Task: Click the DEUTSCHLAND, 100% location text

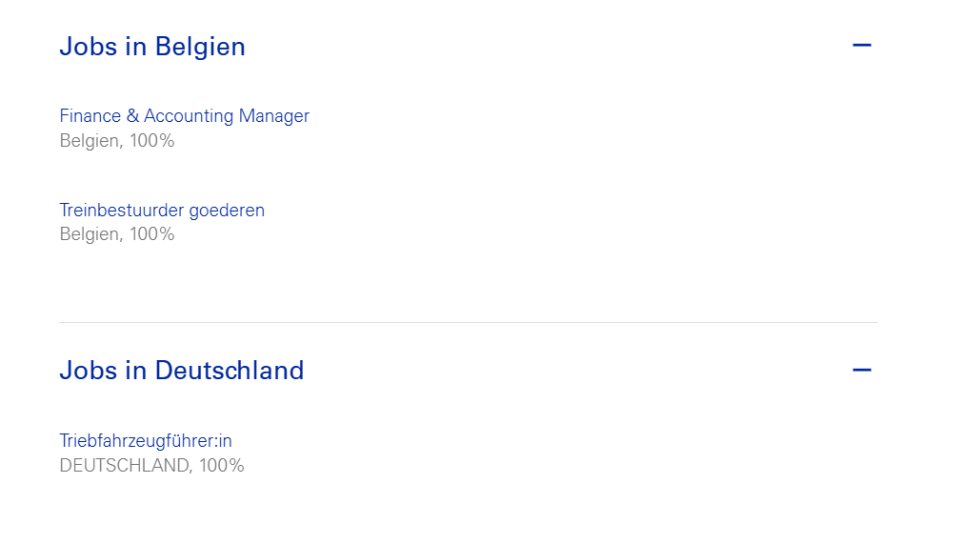Action: (151, 465)
